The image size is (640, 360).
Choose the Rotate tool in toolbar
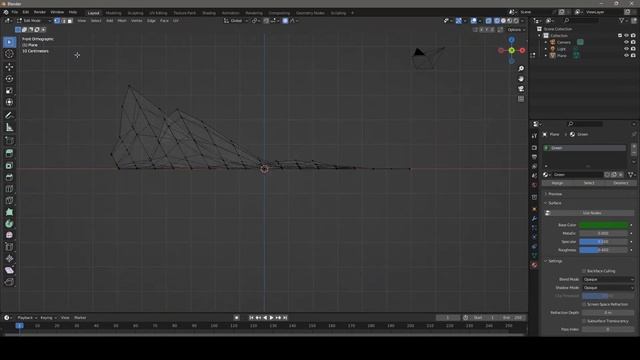(x=9, y=79)
